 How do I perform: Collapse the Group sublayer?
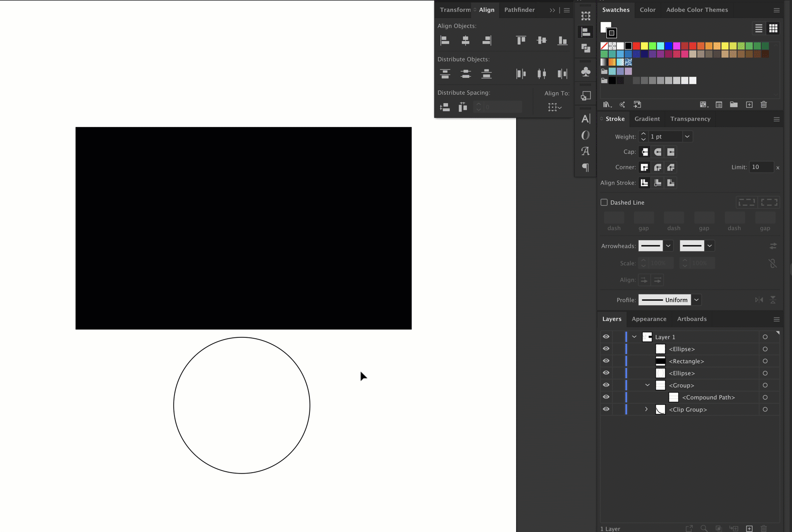pos(647,385)
